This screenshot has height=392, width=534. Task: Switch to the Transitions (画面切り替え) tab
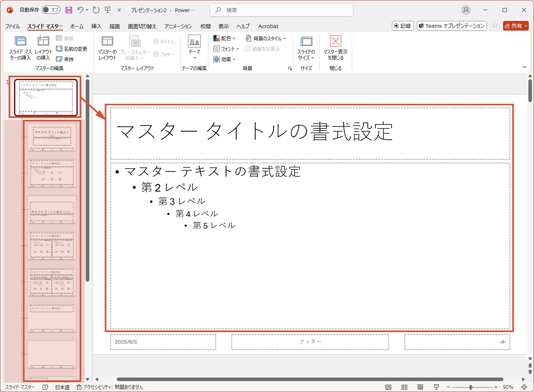pos(142,26)
